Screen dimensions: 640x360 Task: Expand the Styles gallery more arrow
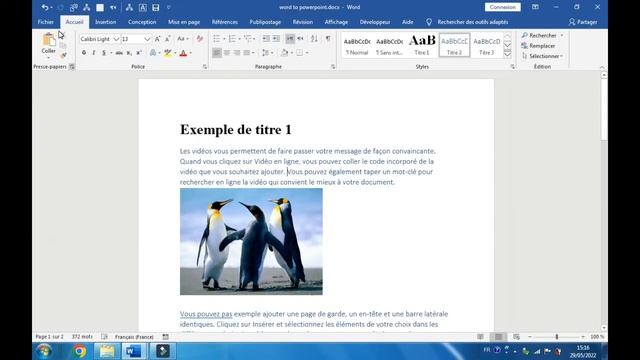(507, 54)
